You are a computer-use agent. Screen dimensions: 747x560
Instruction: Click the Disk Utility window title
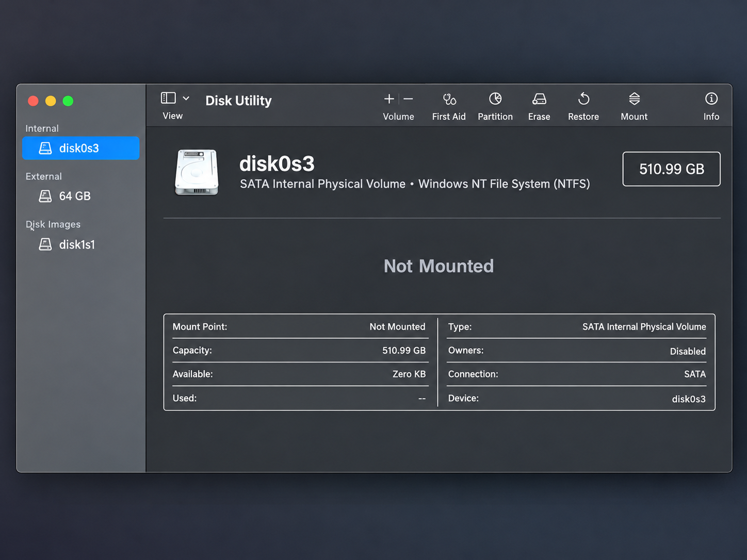click(x=238, y=101)
